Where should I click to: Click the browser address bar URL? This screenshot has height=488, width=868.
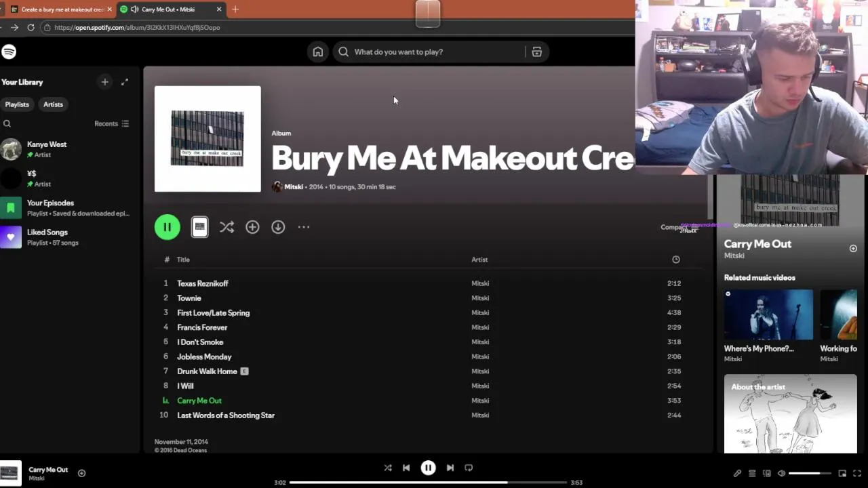pos(137,28)
